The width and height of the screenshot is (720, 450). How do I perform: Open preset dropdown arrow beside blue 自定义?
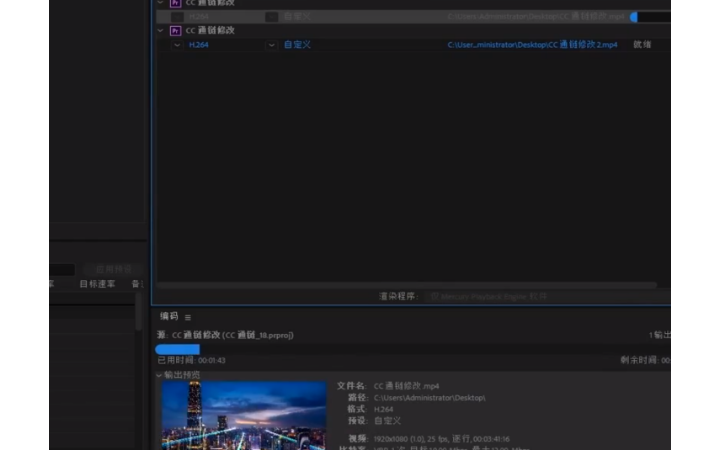[271, 45]
